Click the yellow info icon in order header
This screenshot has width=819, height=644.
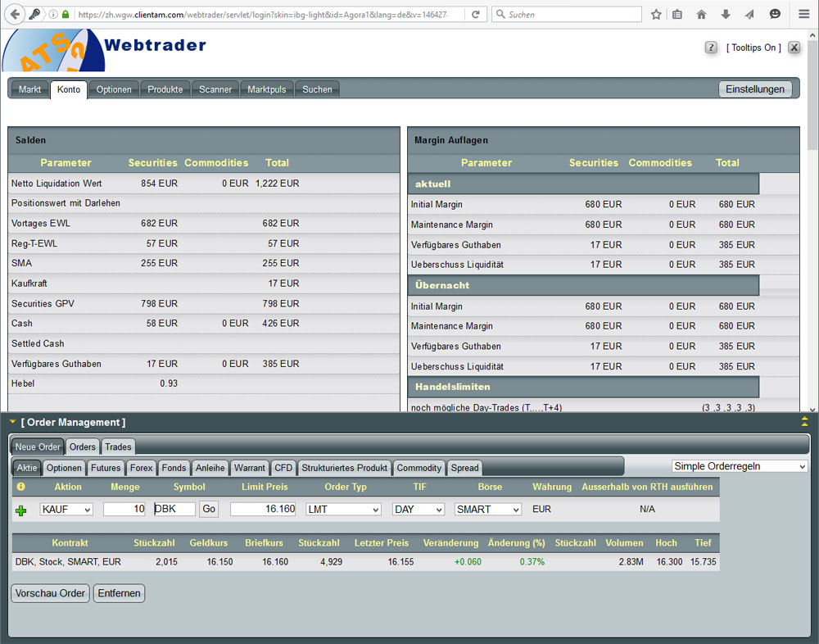point(21,487)
